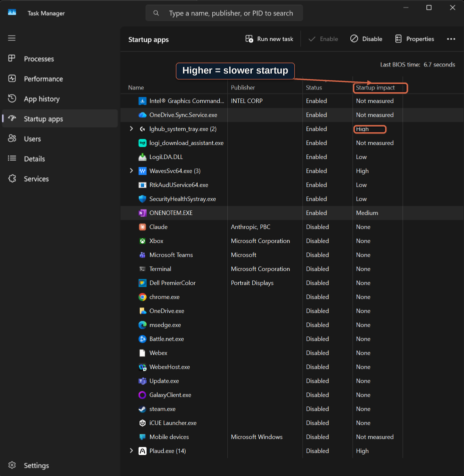Select the Dell PremierColor row
The image size is (464, 476).
point(292,283)
